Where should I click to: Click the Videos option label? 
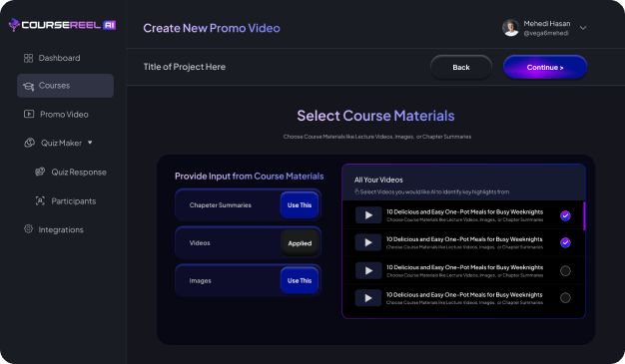point(200,243)
